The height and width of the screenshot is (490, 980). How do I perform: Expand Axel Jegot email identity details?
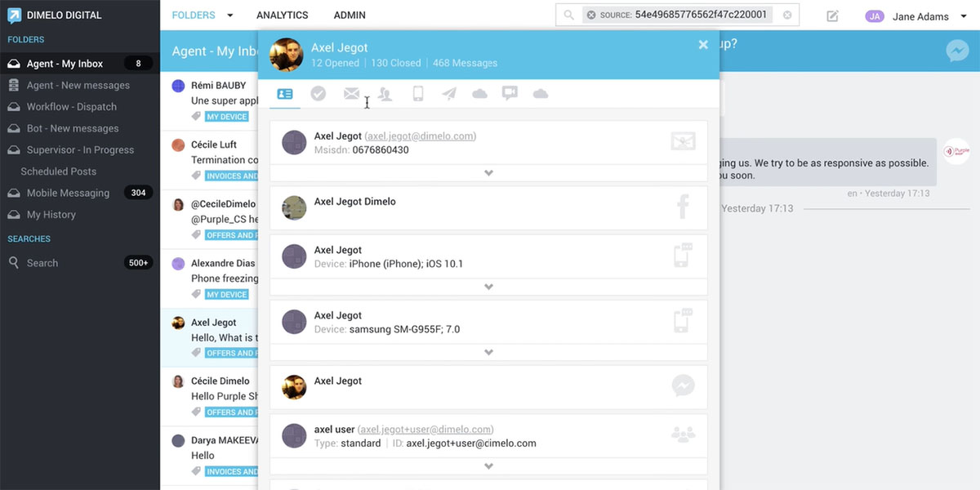(x=488, y=173)
